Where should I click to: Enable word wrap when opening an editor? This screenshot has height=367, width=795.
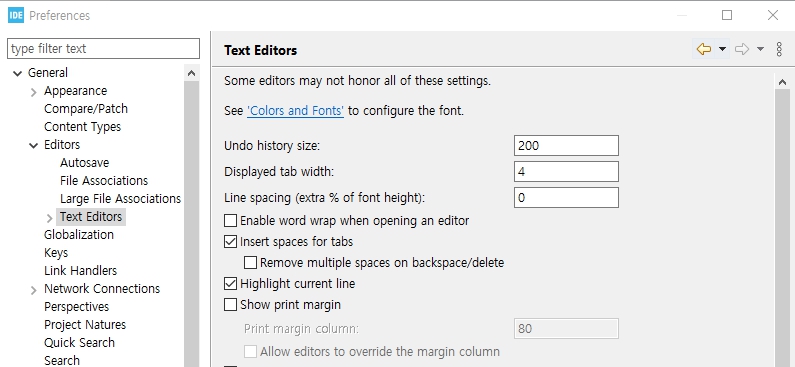coord(231,221)
